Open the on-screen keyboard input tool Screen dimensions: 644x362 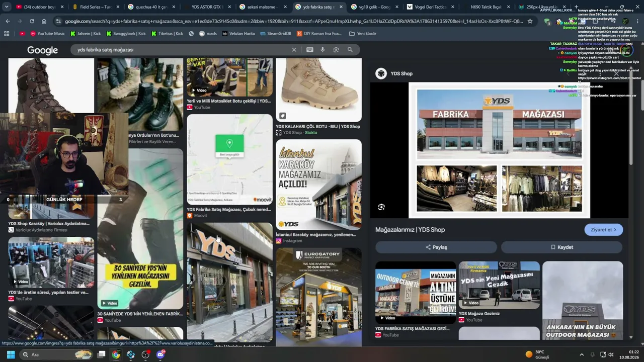click(310, 50)
